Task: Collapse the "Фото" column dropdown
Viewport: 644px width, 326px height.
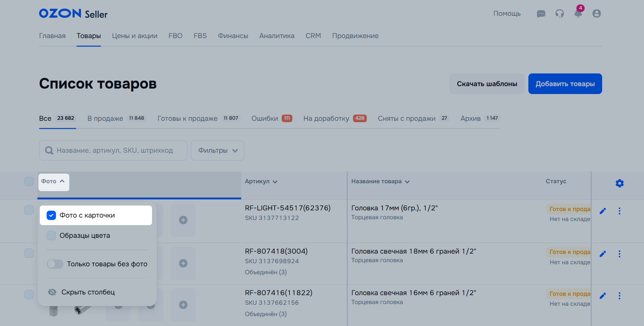Action: point(53,182)
